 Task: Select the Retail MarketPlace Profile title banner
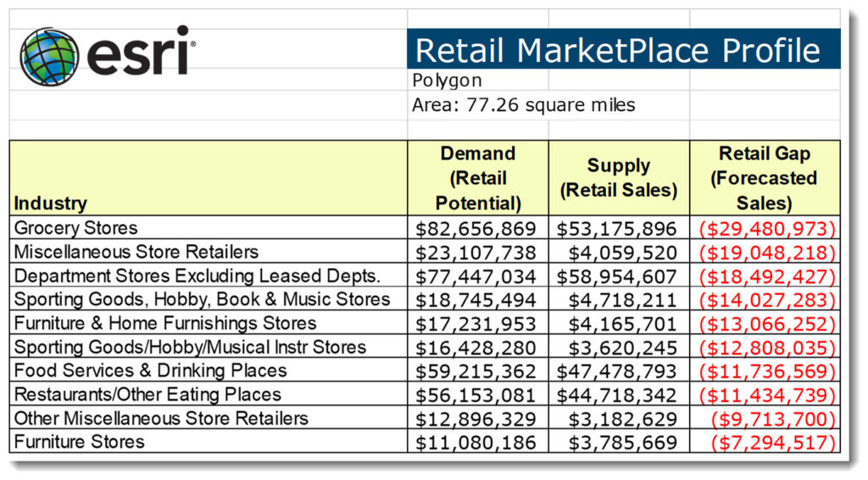[x=623, y=50]
